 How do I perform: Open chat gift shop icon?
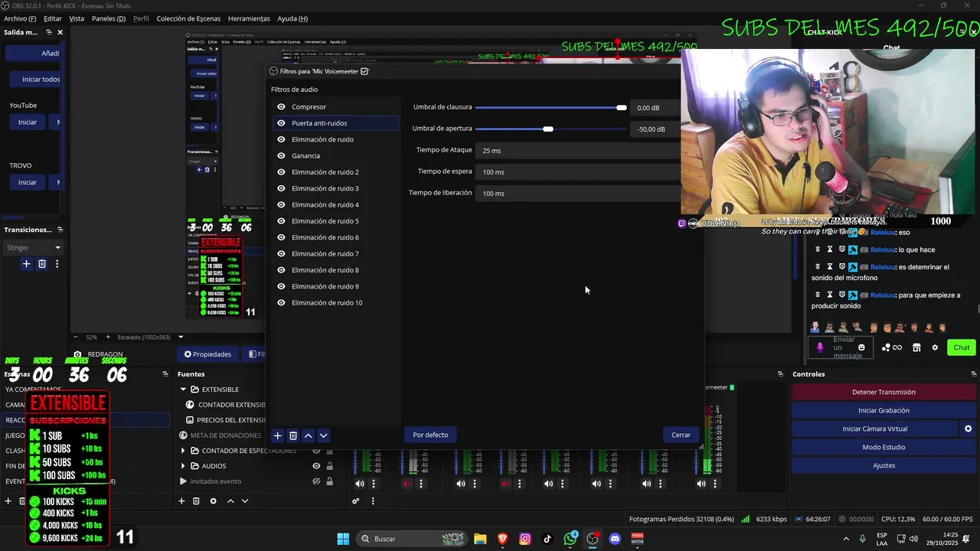pos(916,347)
